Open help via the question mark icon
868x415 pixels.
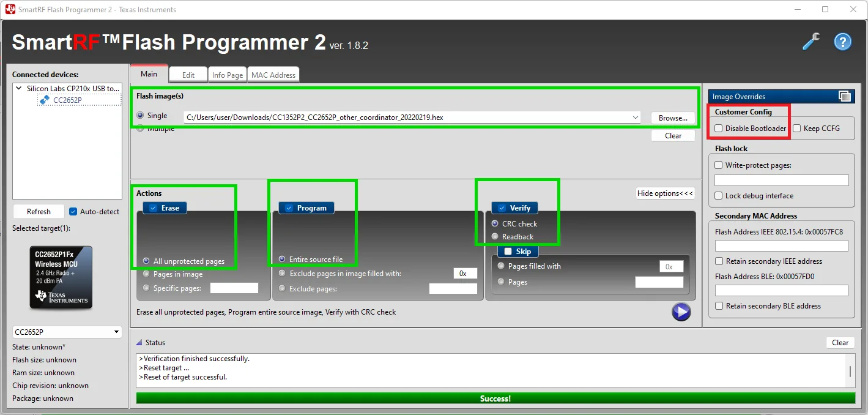pos(843,42)
